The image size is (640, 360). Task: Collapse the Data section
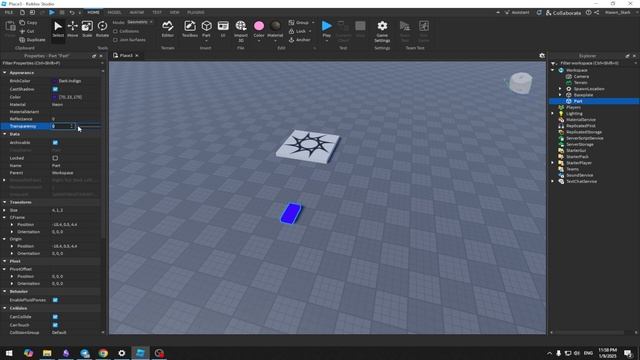coord(4,134)
